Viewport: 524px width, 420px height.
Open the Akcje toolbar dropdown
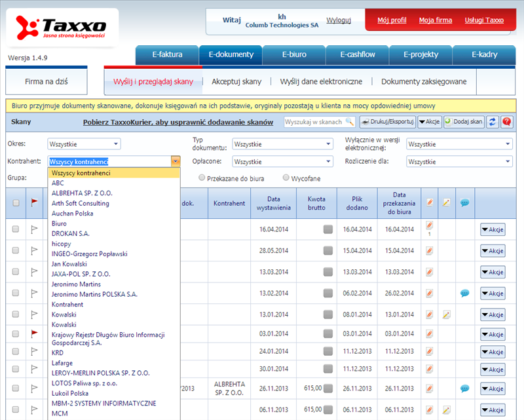430,122
